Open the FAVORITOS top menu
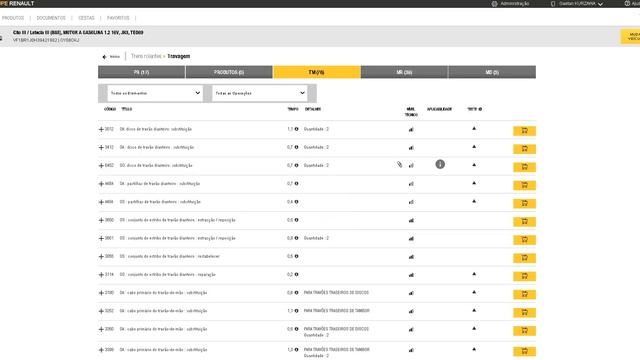This screenshot has height=360, width=640. 118,18
